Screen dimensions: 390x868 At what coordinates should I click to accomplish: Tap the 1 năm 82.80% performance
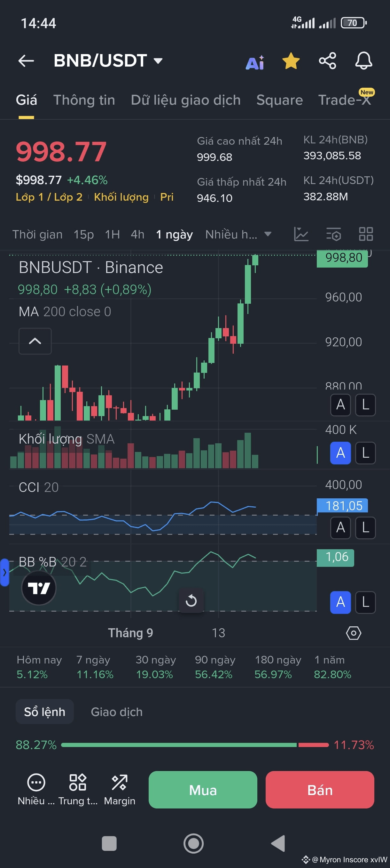coord(332,667)
